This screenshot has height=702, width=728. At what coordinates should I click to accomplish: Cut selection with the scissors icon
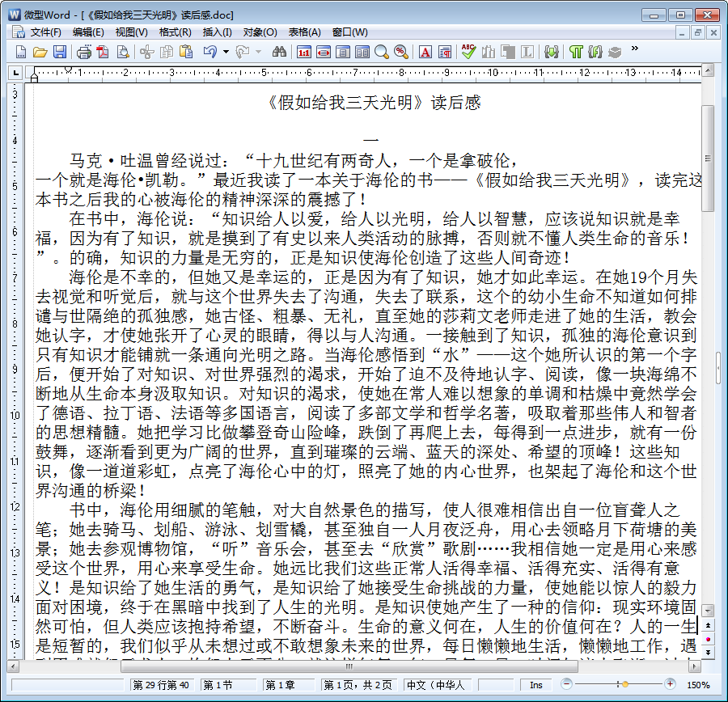click(146, 52)
